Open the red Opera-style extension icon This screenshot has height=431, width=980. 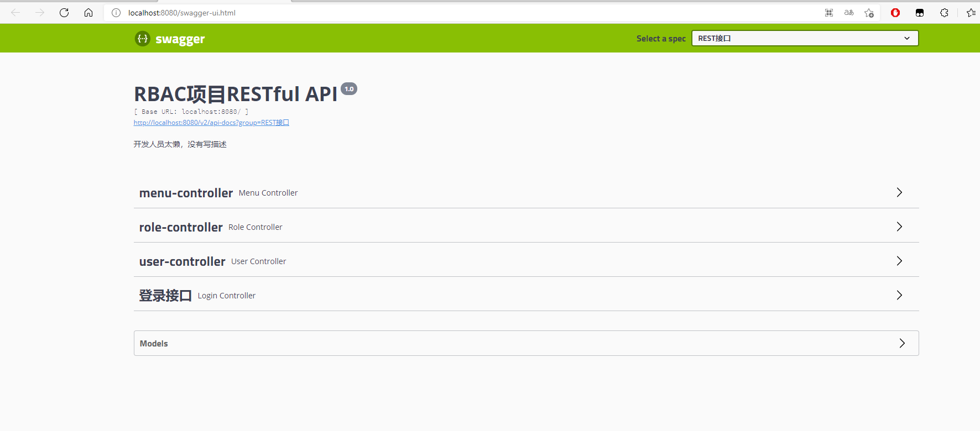click(895, 13)
